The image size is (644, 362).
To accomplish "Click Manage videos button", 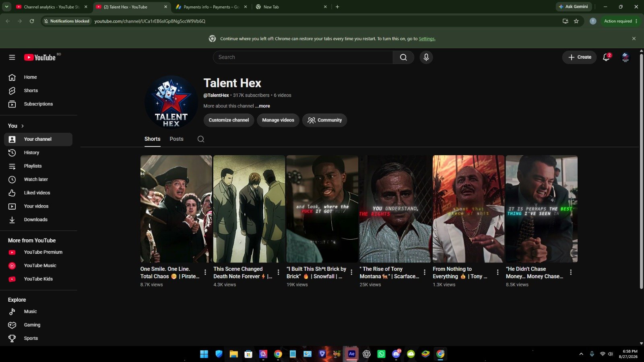I will click(278, 120).
